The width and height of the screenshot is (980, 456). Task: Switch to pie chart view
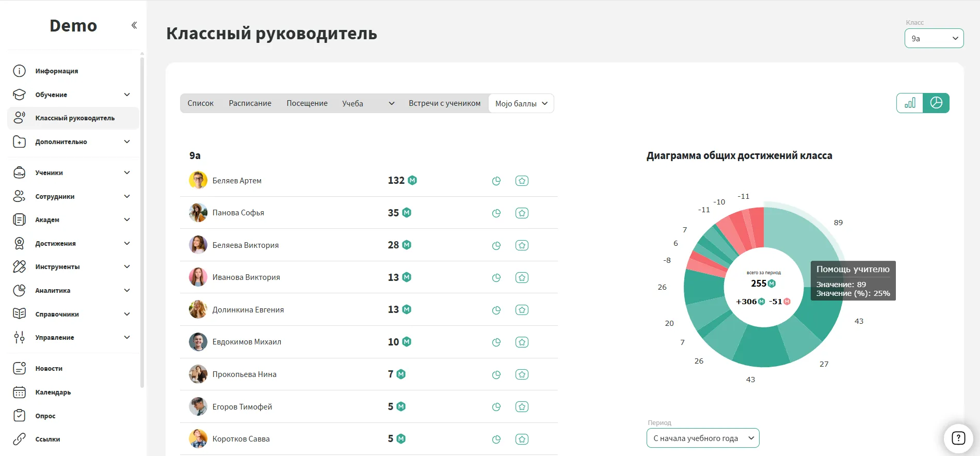click(x=936, y=103)
